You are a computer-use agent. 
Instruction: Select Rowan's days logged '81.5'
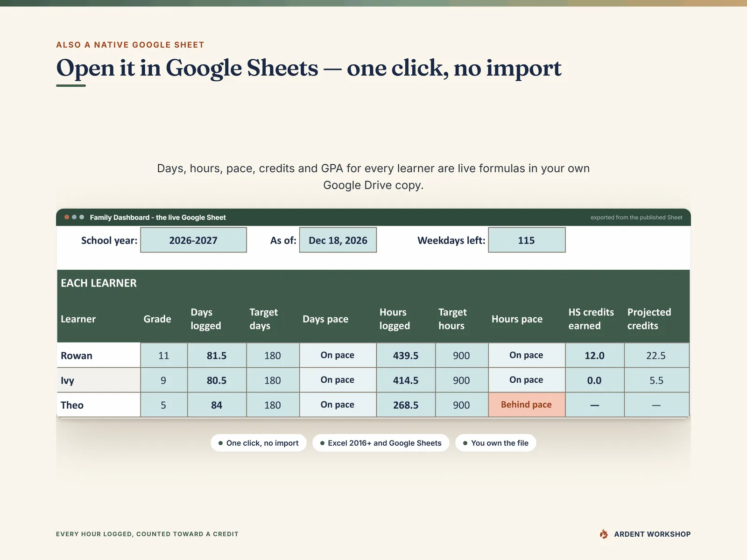tap(217, 355)
